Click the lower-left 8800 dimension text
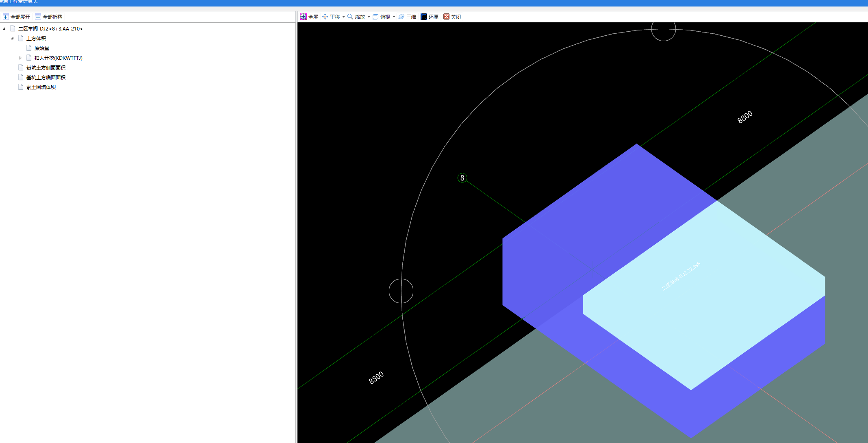This screenshot has width=868, height=443. (x=376, y=378)
